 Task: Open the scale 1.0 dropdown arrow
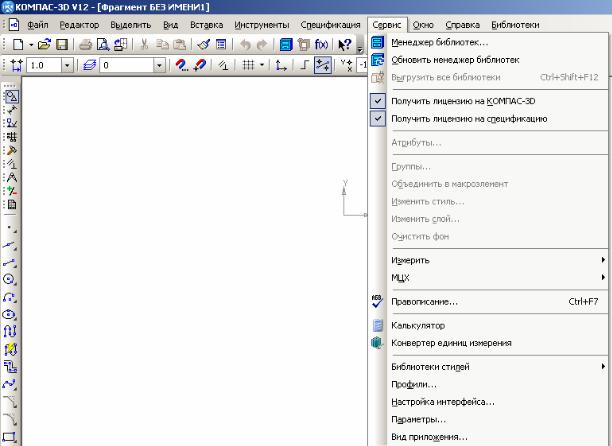[68, 65]
